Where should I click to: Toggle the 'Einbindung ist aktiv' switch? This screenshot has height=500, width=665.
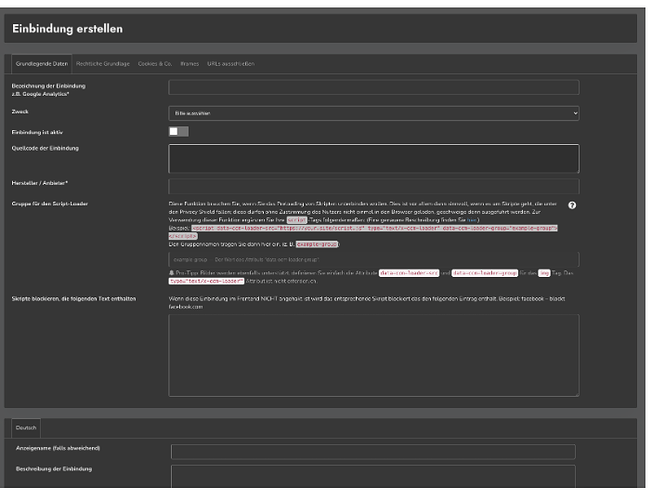[x=179, y=131]
